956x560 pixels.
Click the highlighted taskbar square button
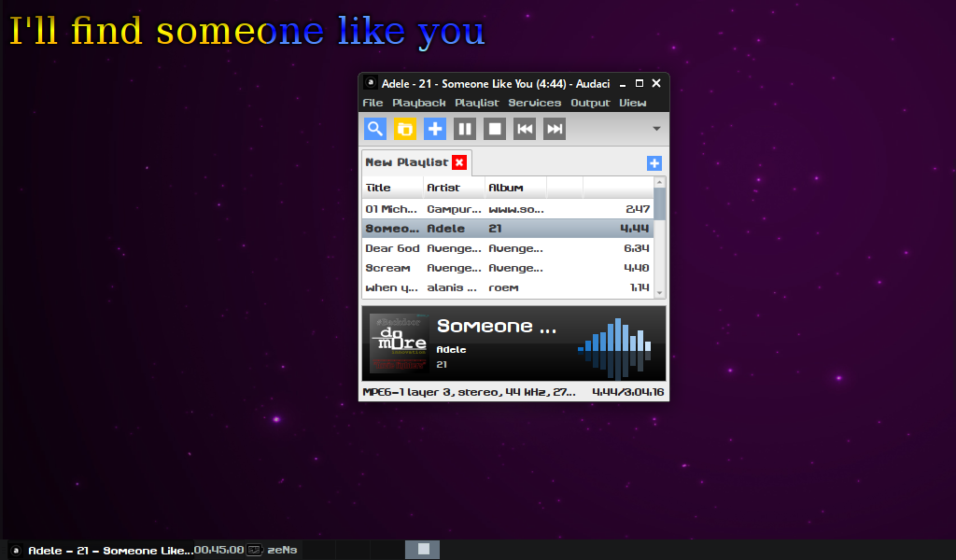[423, 550]
